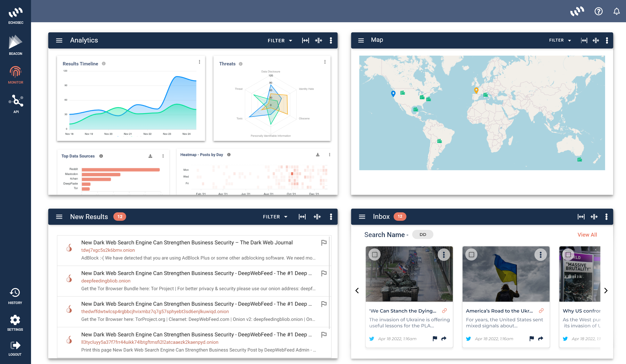Image resolution: width=626 pixels, height=364 pixels.
Task: Open the History sidebar item
Action: [15, 296]
